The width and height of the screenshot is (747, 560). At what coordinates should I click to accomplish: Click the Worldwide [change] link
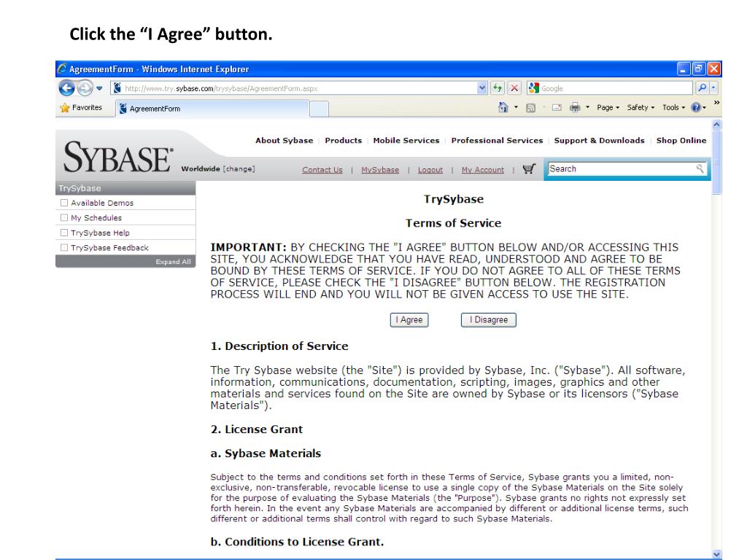[x=218, y=168]
